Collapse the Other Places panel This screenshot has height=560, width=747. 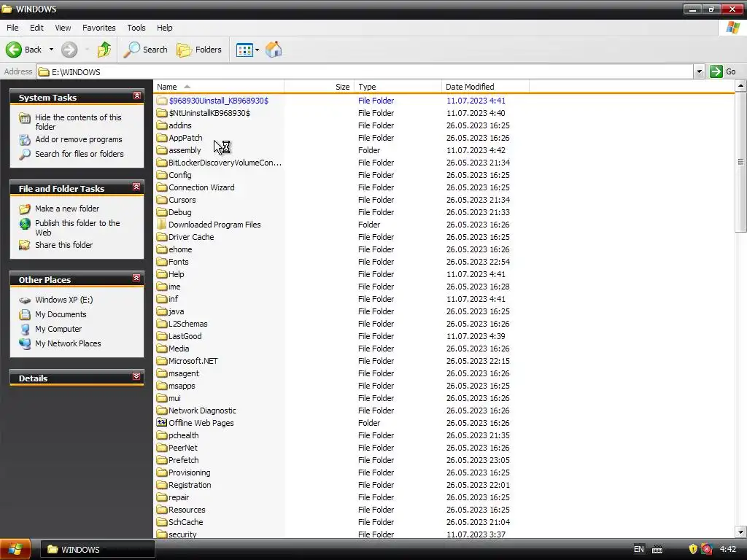coord(136,278)
